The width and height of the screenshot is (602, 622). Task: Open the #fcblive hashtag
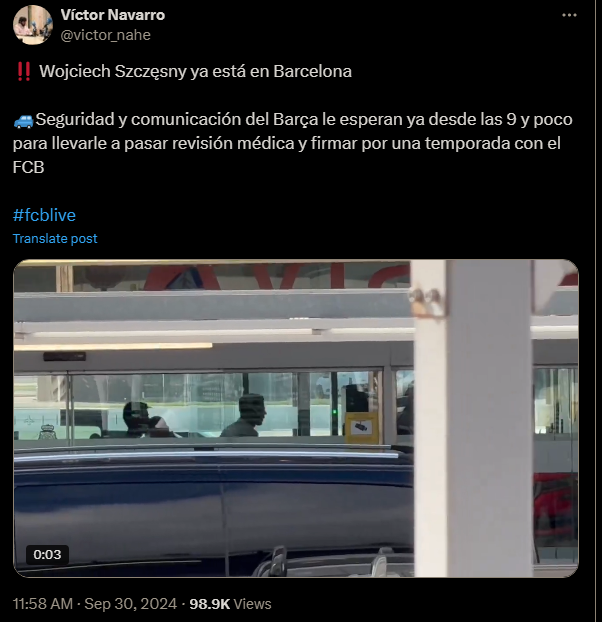point(44,215)
